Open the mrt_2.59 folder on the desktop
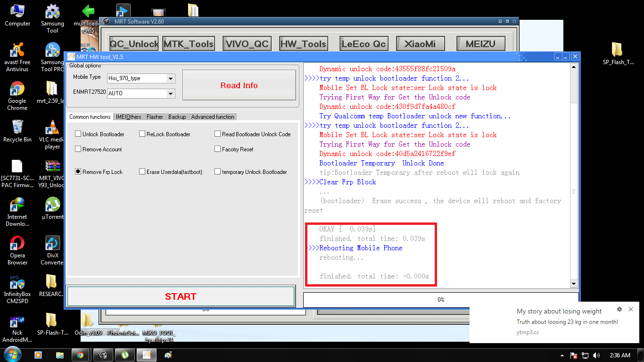Viewport: 644px width, 362px height. pyautogui.click(x=52, y=92)
